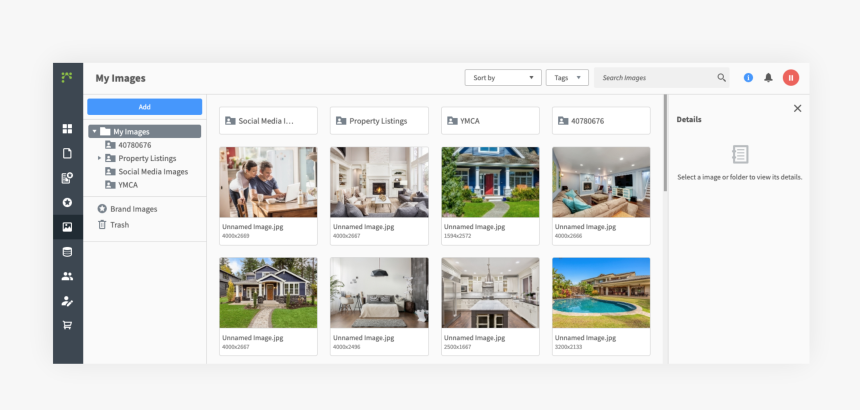
Task: Open the user edit icon in sidebar
Action: point(67,301)
